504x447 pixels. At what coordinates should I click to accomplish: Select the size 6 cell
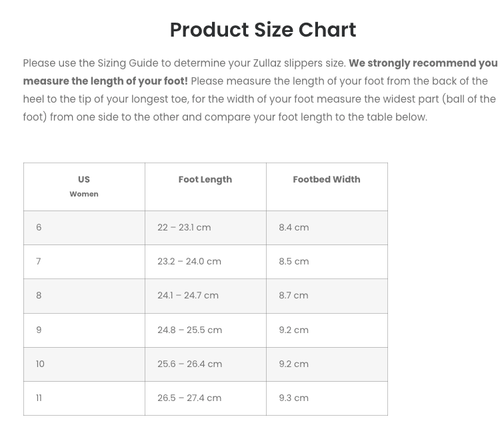coord(39,228)
